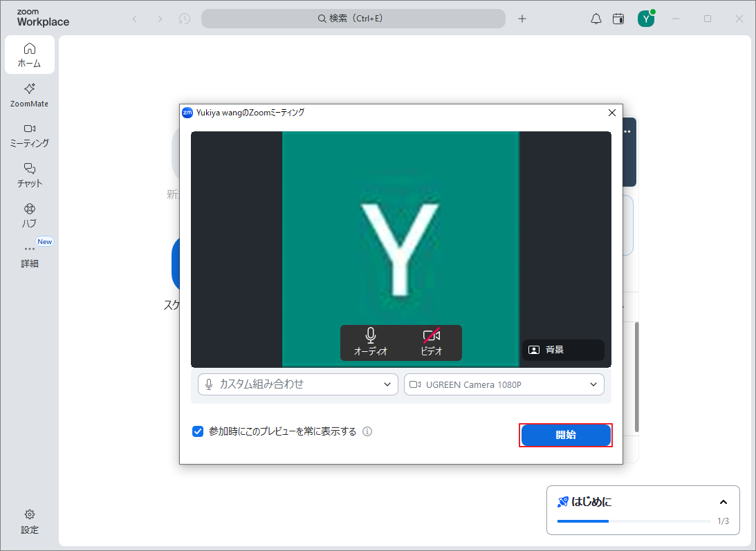Open ZoomMate in the sidebar
Image resolution: width=756 pixels, height=551 pixels.
(x=30, y=95)
